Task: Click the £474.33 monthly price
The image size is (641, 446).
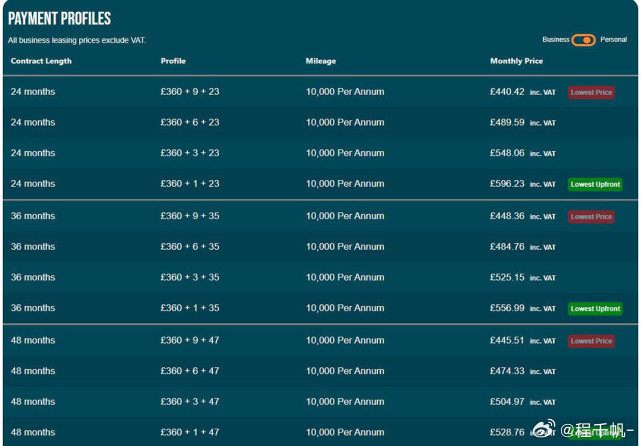Action: coord(507,371)
